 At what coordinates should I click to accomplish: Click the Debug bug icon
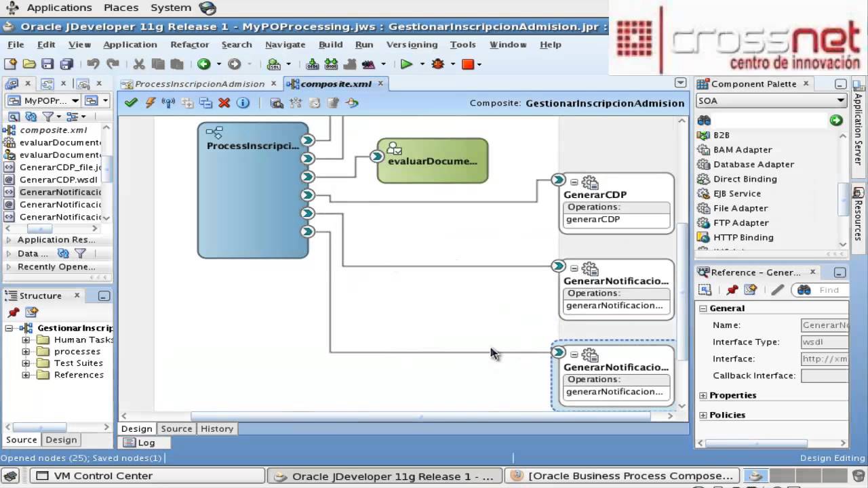(438, 64)
